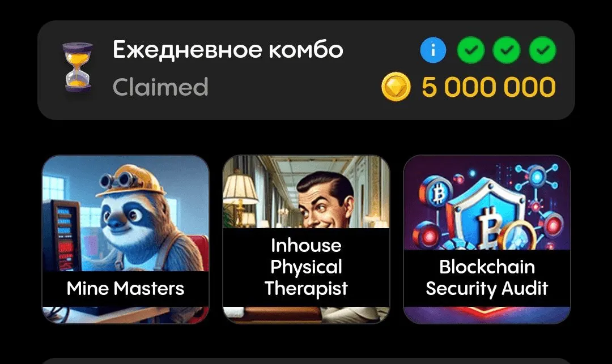Open the Blockchain Security Audit label
The width and height of the screenshot is (612, 364).
click(x=487, y=278)
